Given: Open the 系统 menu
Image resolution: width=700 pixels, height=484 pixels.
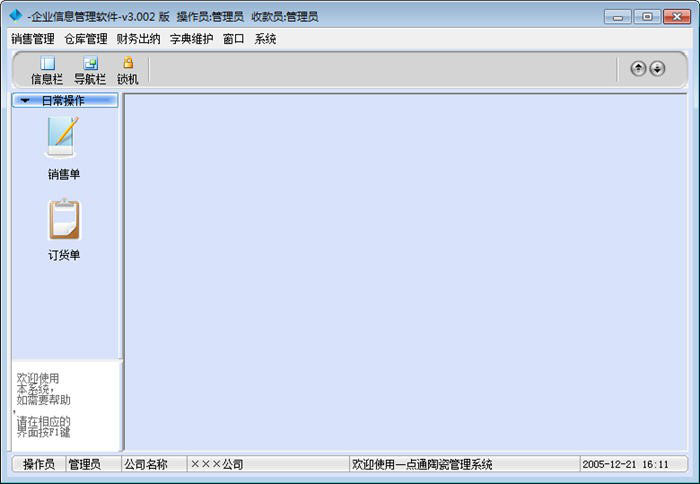Looking at the screenshot, I should (x=265, y=39).
